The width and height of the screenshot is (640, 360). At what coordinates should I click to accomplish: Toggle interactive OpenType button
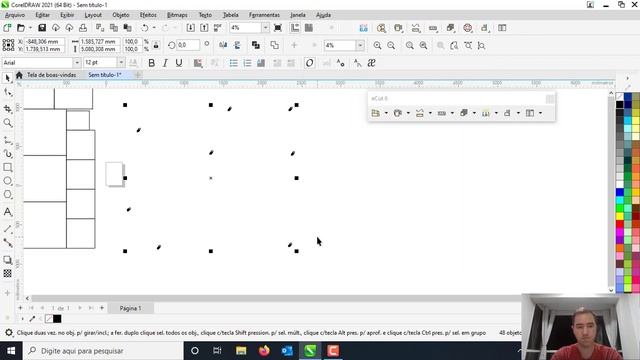tap(309, 63)
